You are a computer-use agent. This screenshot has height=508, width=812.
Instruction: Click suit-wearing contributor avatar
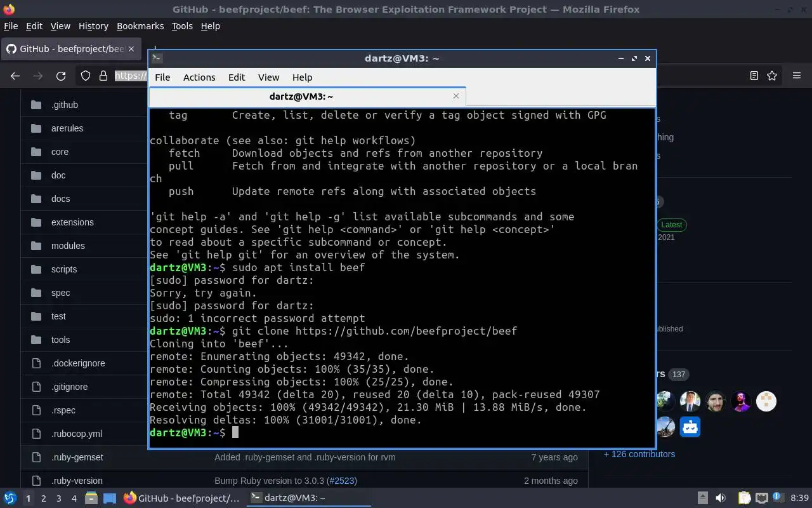pos(690,401)
